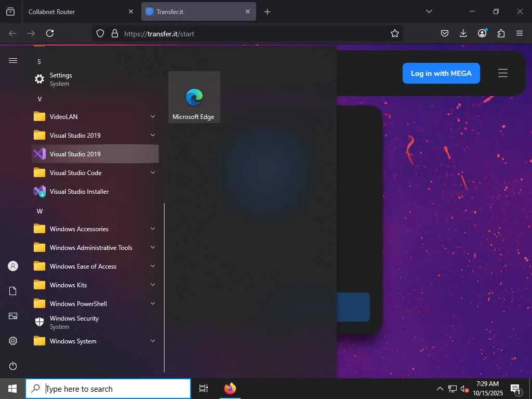532x399 pixels.
Task: Expand Windows Accessories folder
Action: click(95, 229)
